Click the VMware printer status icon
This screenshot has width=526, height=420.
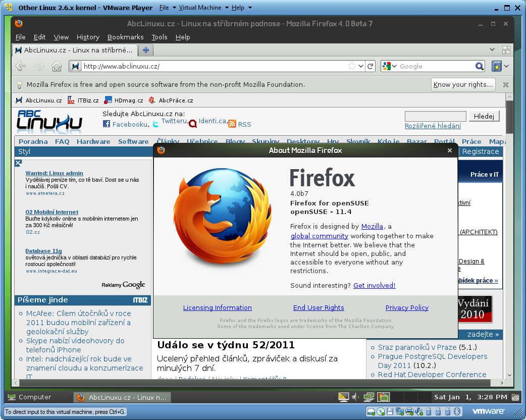pos(409,411)
